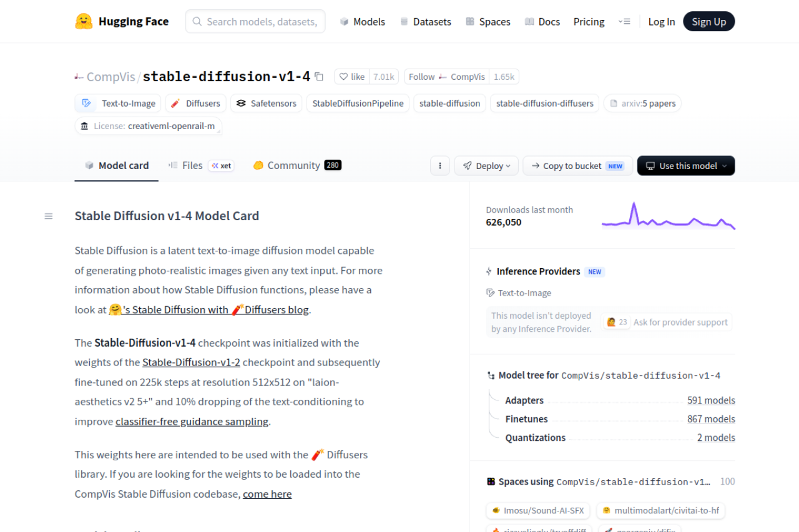
Task: Click the 23 reactions emoji button
Action: [x=617, y=322]
